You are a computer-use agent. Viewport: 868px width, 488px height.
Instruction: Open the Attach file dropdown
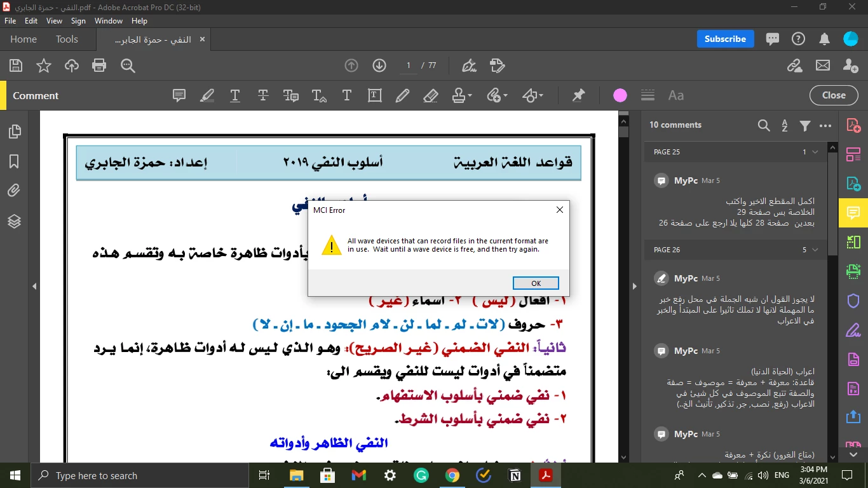pos(498,95)
